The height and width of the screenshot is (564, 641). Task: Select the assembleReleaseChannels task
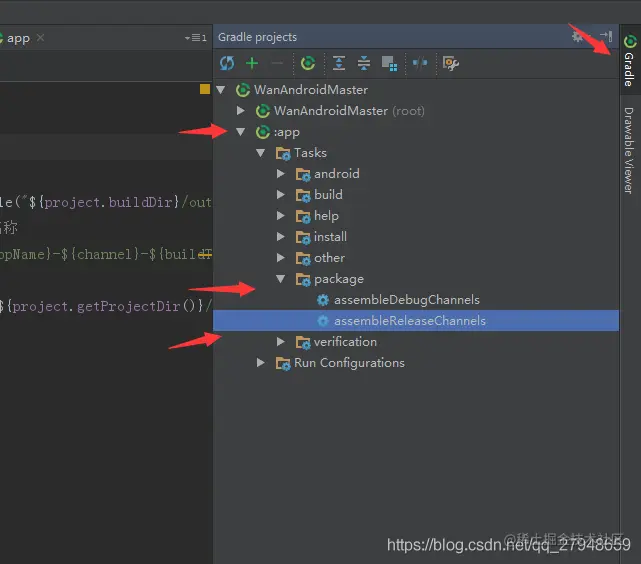click(410, 321)
